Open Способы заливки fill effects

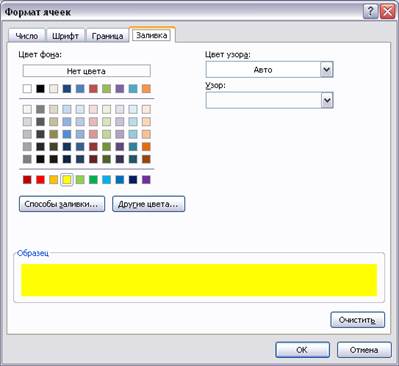tap(62, 204)
